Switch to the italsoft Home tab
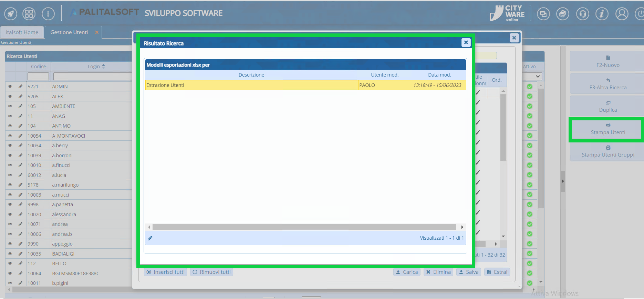Screen dimensions: 644x299 click(22, 32)
